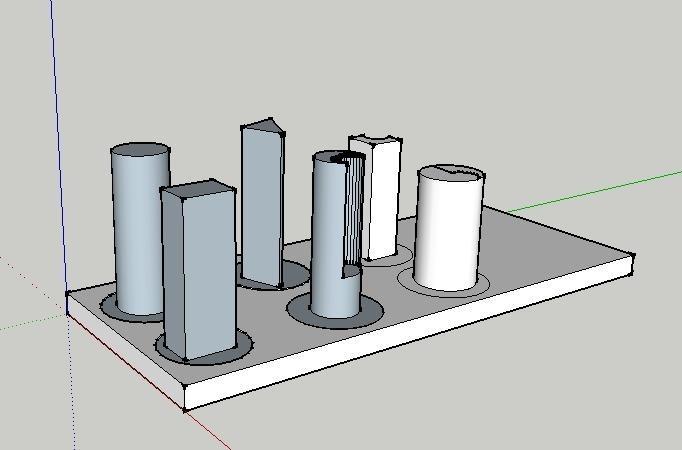Click the circle outline around white cylinder base
Image resolution: width=682 pixels, height=450 pixels.
click(x=444, y=283)
